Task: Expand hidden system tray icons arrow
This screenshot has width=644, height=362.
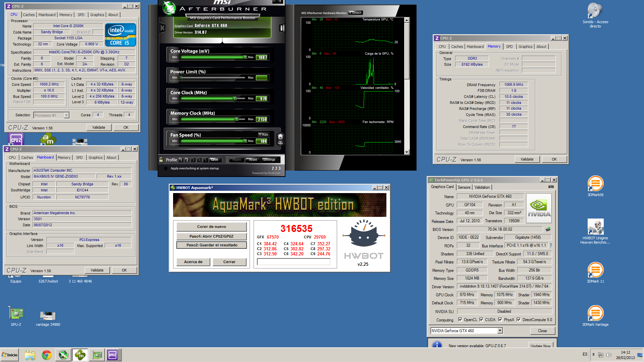Action: (x=593, y=355)
